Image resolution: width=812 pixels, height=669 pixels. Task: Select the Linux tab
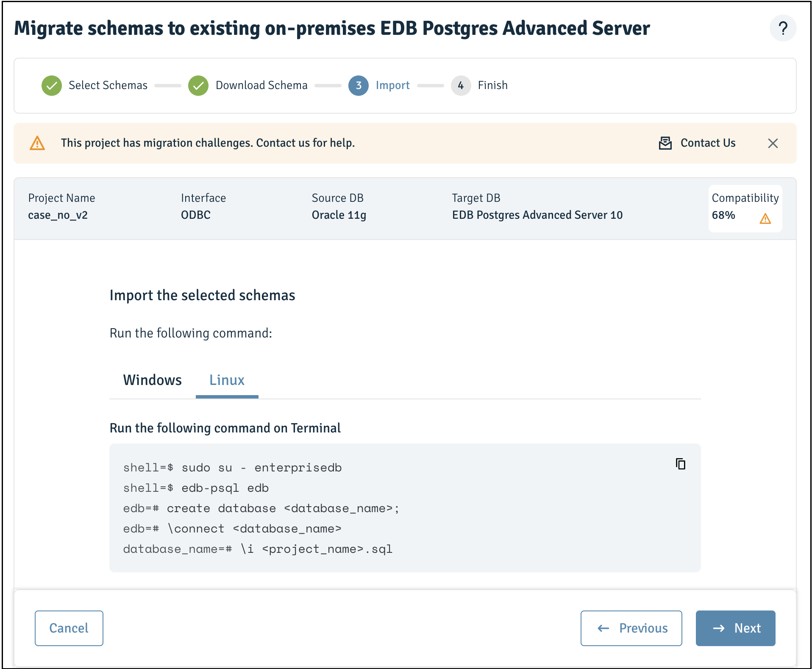[x=227, y=380]
